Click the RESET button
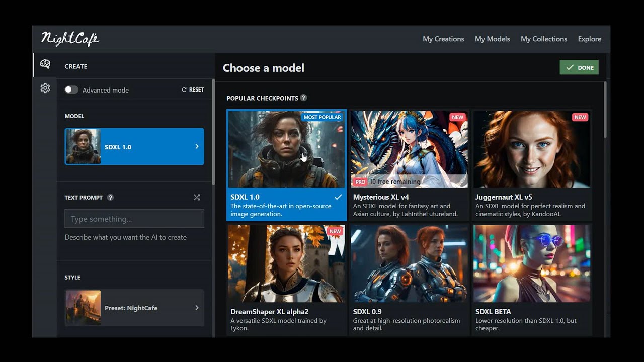The height and width of the screenshot is (362, 644). click(193, 89)
